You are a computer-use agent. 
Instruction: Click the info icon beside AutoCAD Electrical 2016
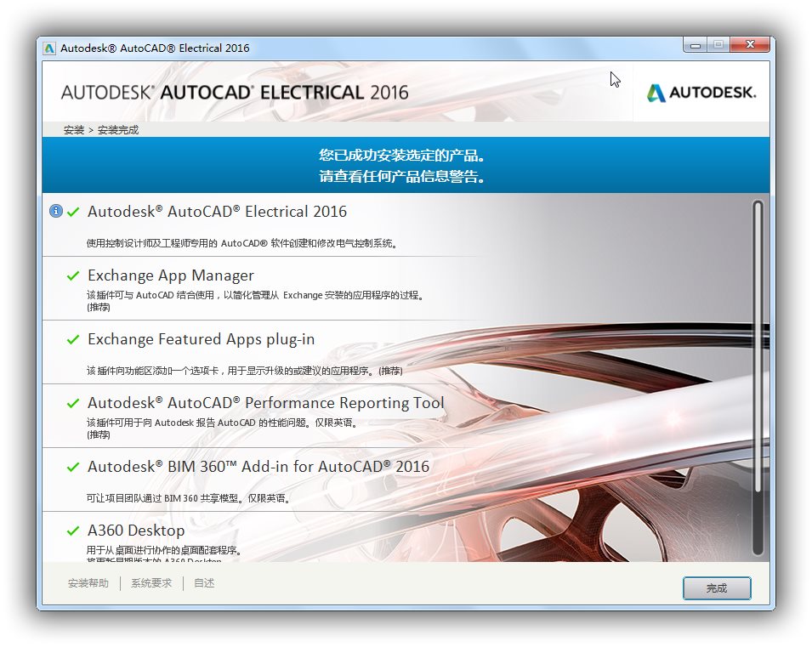56,211
